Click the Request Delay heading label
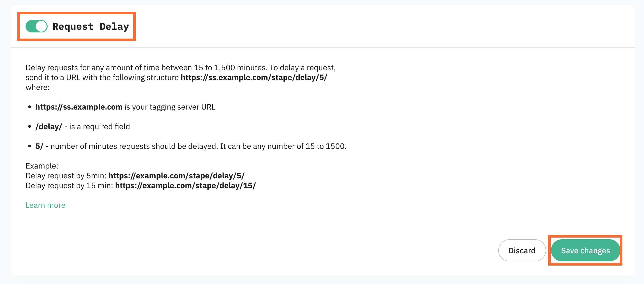Image resolution: width=644 pixels, height=284 pixels. click(x=91, y=26)
